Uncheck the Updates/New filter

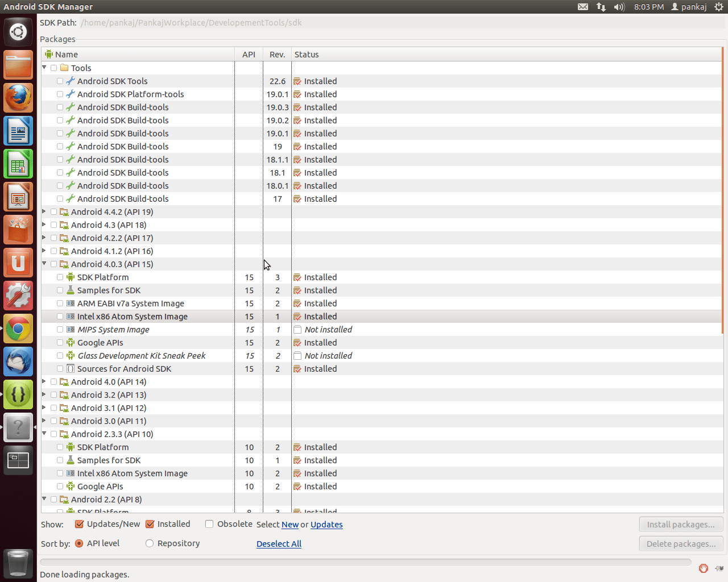pos(80,524)
